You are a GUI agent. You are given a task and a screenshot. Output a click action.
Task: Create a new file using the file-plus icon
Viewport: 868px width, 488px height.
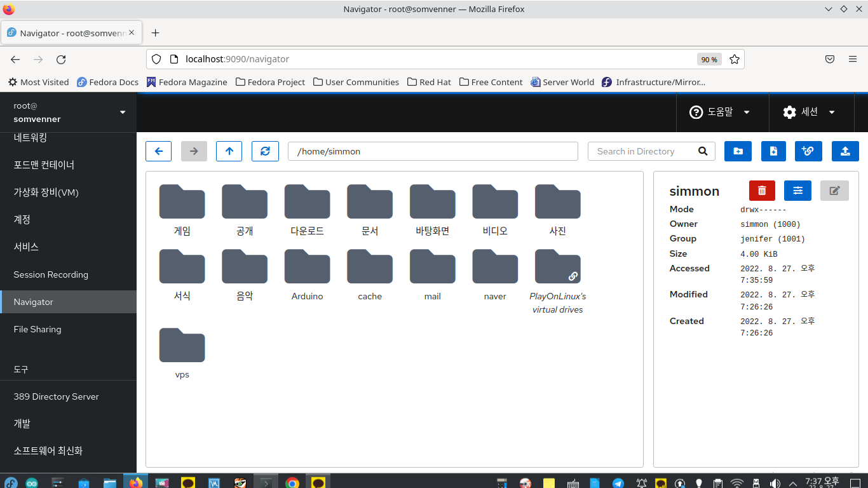click(x=773, y=151)
